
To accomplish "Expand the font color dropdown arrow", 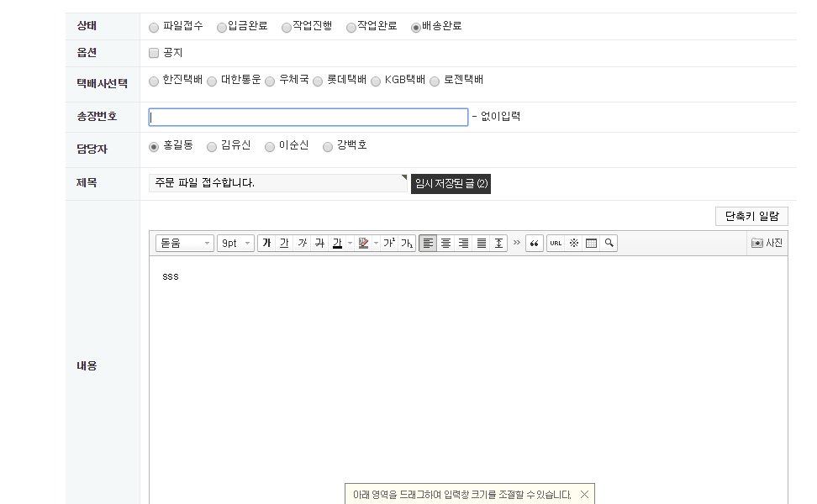I will pos(350,244).
